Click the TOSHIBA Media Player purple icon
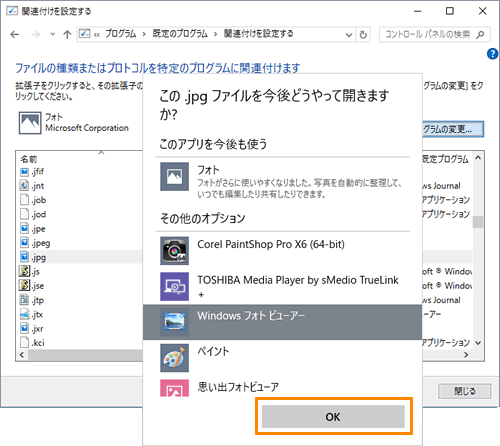The width and height of the screenshot is (500, 446). 174,286
